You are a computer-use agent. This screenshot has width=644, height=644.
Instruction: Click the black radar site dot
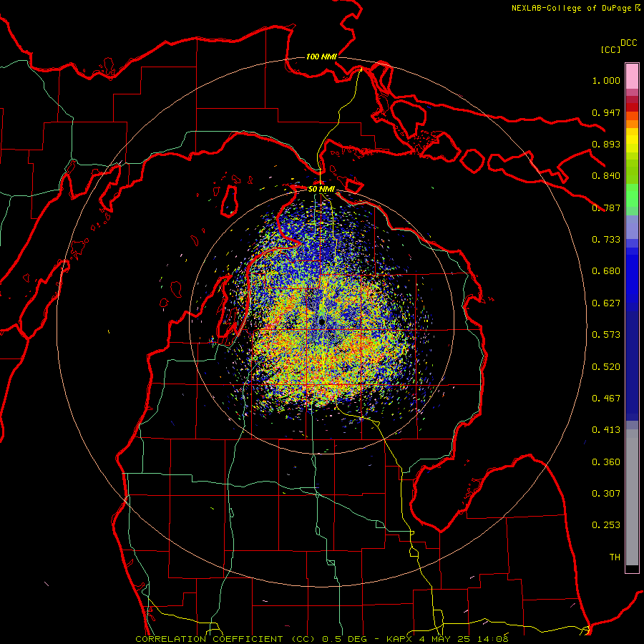(x=322, y=321)
